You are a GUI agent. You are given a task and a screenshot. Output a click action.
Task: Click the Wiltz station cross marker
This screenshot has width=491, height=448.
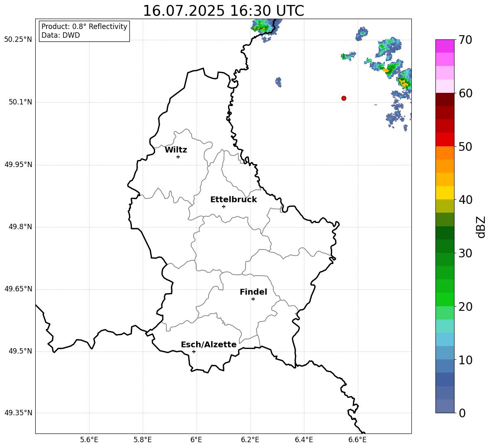178,157
